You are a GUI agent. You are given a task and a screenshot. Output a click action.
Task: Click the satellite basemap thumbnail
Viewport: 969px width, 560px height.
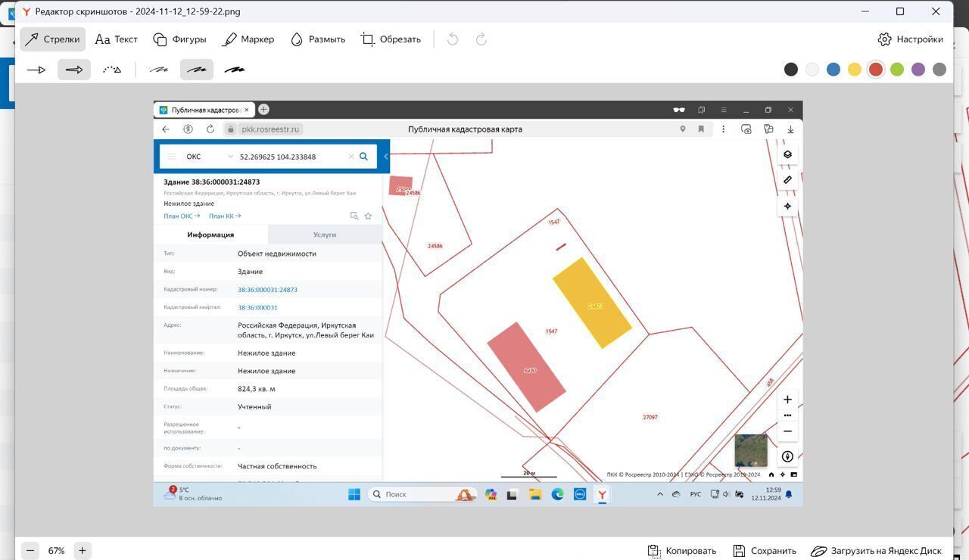[x=751, y=450]
